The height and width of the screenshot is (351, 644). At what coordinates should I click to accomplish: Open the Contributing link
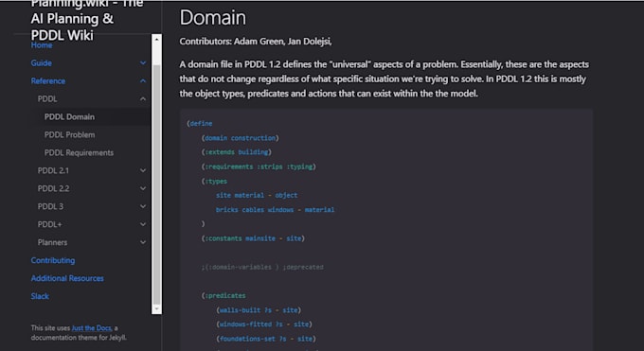point(53,261)
